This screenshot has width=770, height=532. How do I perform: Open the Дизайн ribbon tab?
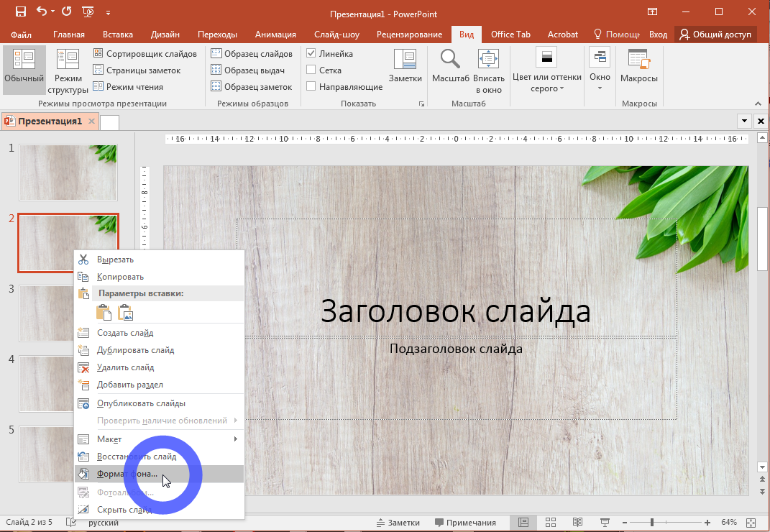165,35
